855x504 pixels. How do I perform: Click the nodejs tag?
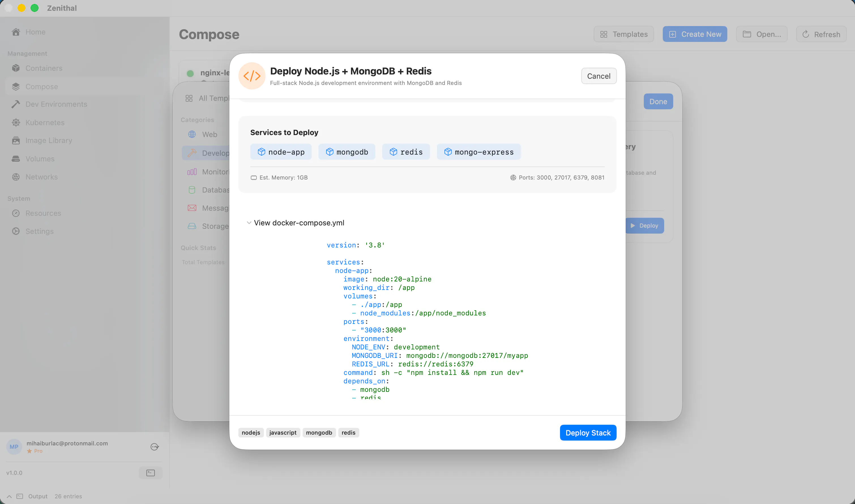[x=251, y=433]
